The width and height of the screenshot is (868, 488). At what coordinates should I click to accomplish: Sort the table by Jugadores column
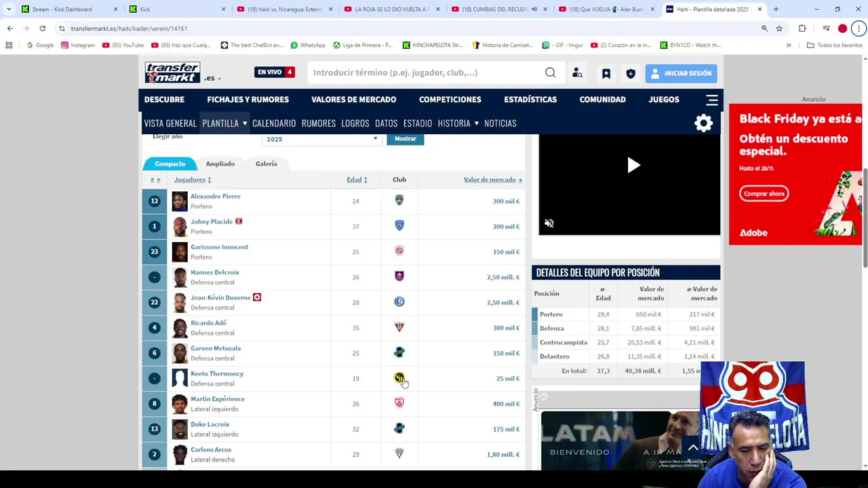click(x=193, y=180)
